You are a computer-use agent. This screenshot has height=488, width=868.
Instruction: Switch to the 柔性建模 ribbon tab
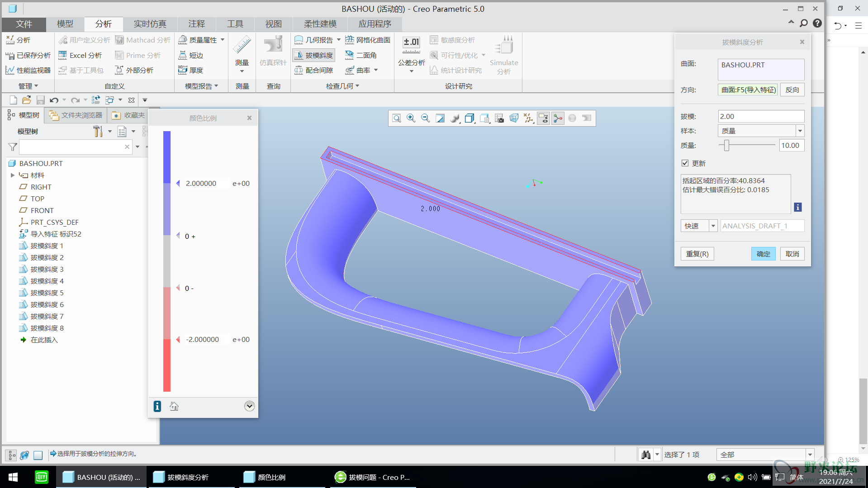coord(320,24)
